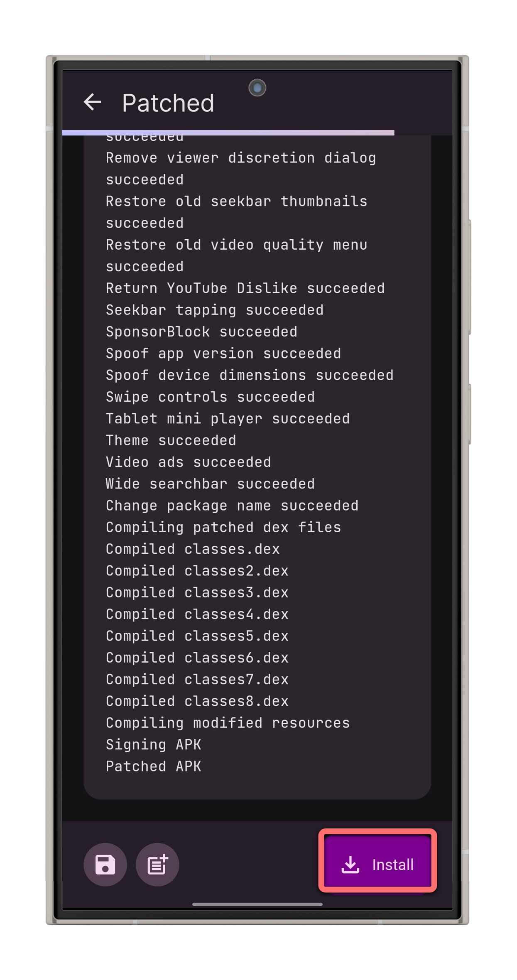Click the "Theme succeeded" log line
517x980 pixels.
[171, 440]
